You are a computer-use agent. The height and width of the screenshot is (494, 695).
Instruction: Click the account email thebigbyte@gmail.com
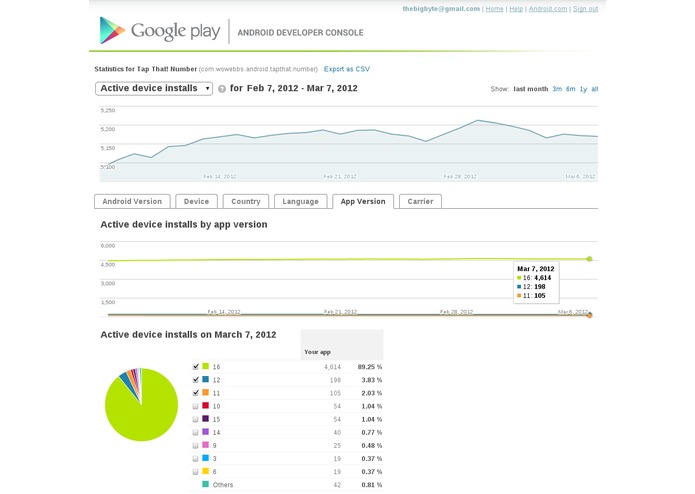coord(441,9)
